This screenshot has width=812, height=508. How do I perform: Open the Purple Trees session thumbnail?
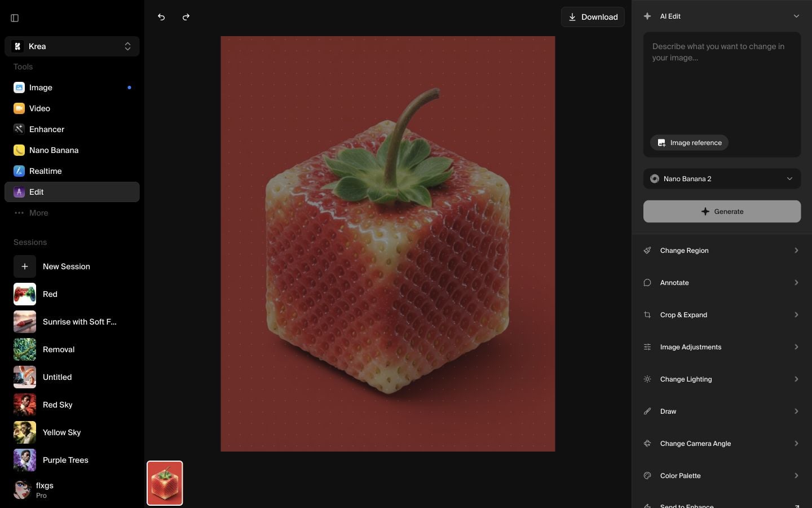point(25,460)
